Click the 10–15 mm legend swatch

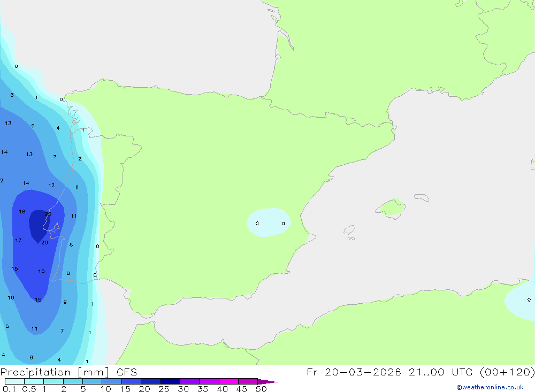(112, 381)
